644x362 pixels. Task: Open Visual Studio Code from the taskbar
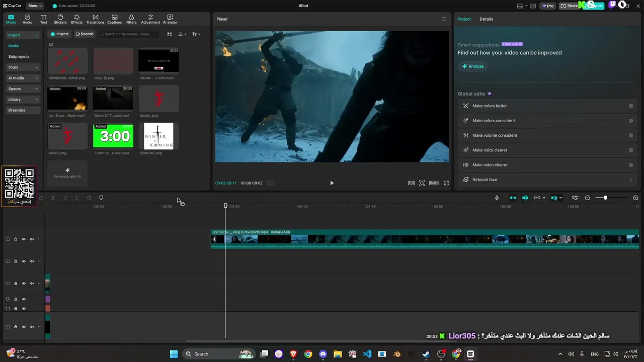[x=367, y=354]
